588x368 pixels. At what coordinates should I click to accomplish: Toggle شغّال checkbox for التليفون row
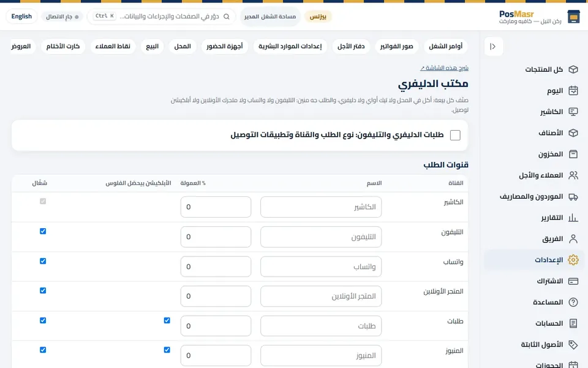point(43,231)
